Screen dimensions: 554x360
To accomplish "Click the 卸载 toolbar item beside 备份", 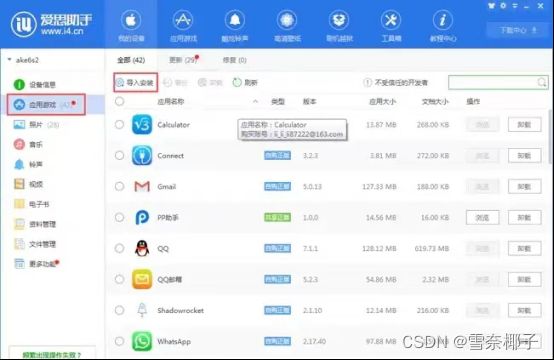I will 210,82.
